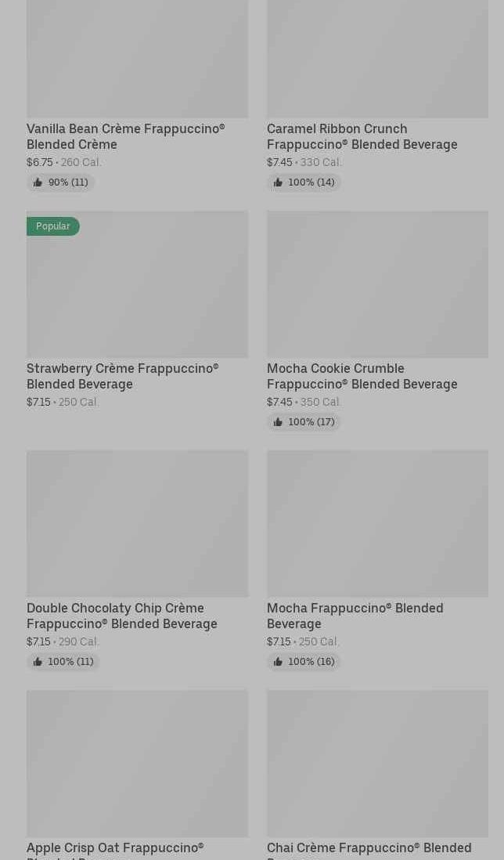Image resolution: width=504 pixels, height=860 pixels.
Task: Click thumbs-up icon under Caramel Ribbon Crunch Frappuccino
Action: pyautogui.click(x=278, y=182)
